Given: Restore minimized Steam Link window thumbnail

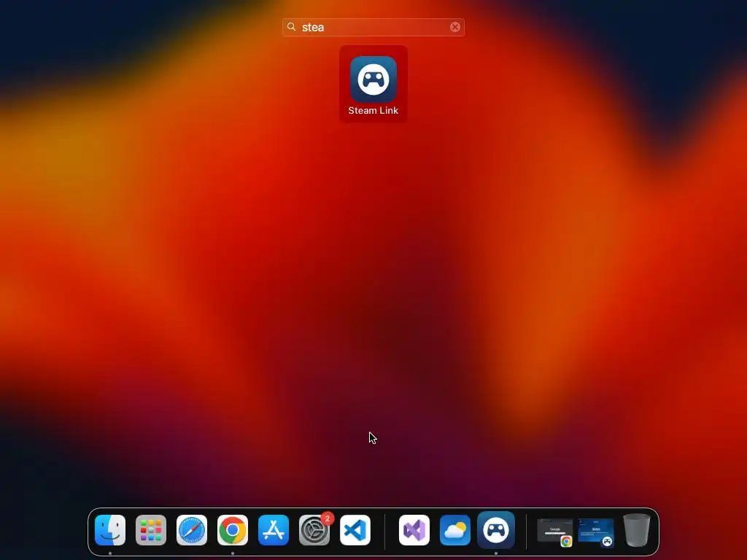Looking at the screenshot, I should 596,532.
